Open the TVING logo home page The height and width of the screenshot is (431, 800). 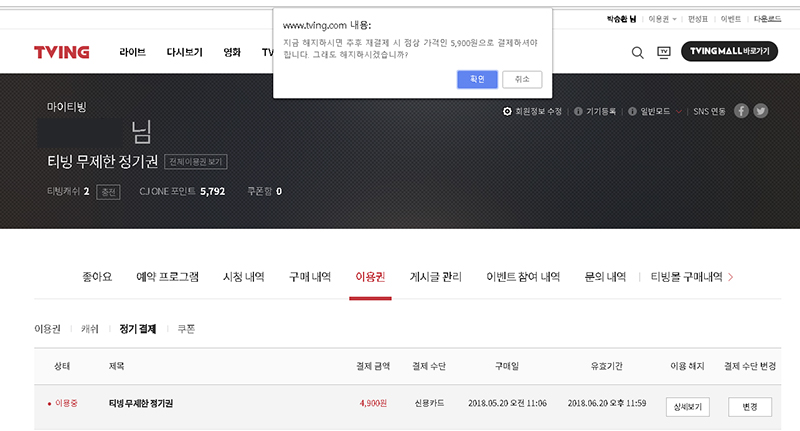click(x=62, y=52)
